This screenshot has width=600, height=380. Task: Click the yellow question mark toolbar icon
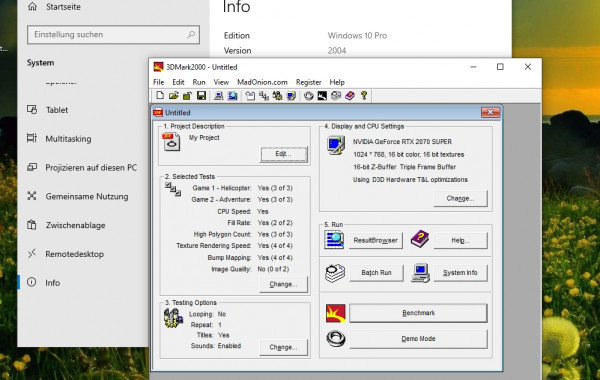tap(364, 95)
